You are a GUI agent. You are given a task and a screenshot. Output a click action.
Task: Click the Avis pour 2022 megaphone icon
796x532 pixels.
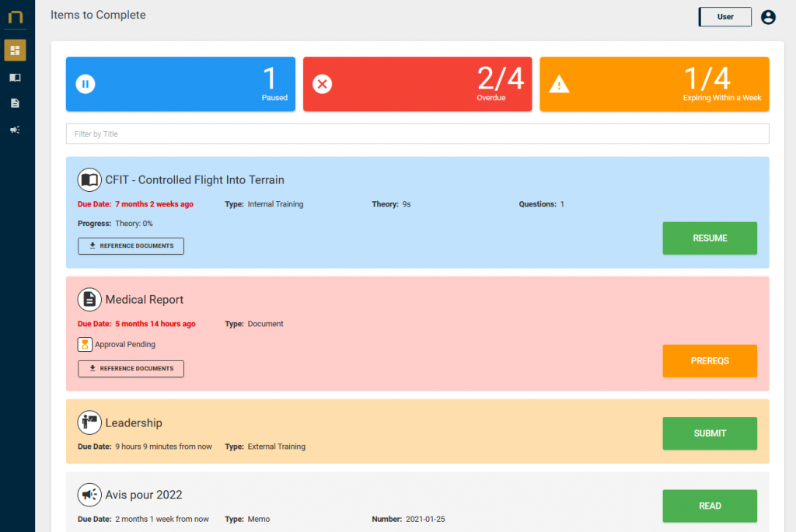click(x=89, y=495)
